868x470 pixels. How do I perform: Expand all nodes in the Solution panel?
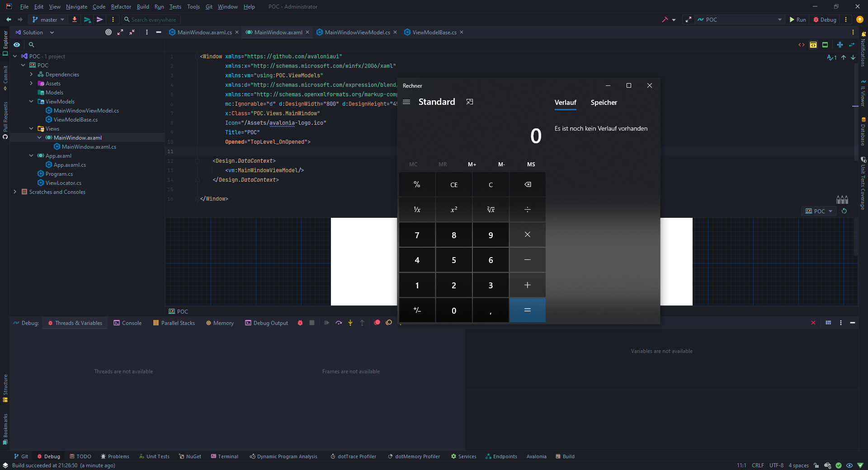click(x=120, y=33)
